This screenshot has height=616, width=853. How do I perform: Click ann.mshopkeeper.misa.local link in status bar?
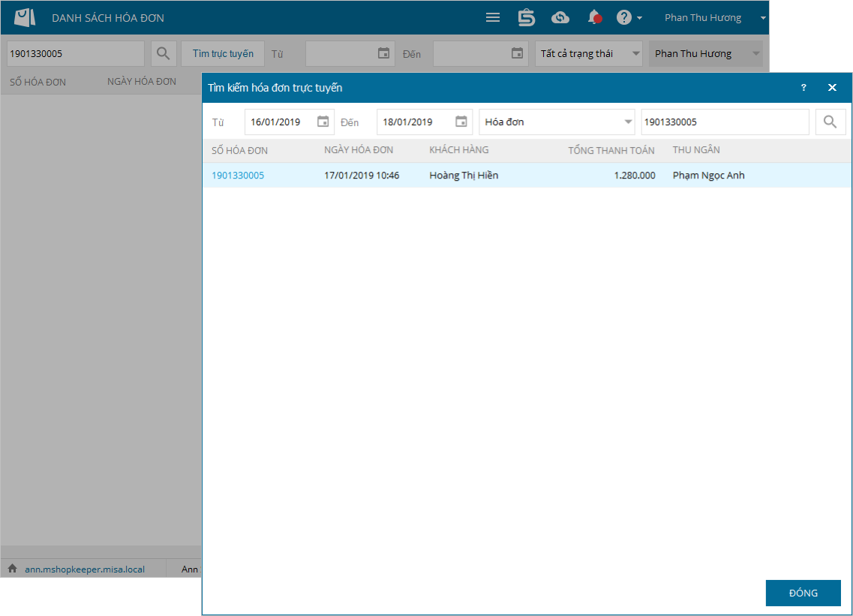85,569
